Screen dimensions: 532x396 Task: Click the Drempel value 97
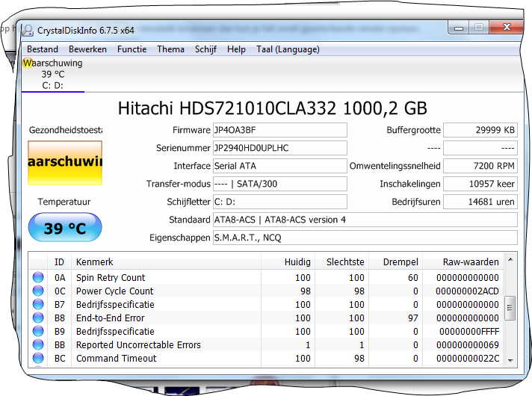click(x=413, y=318)
